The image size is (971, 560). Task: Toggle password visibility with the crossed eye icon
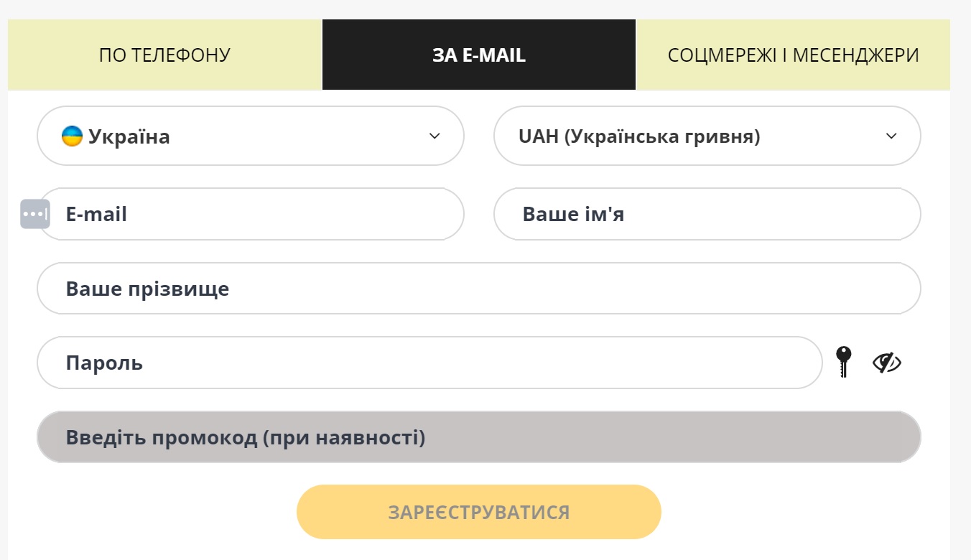887,363
